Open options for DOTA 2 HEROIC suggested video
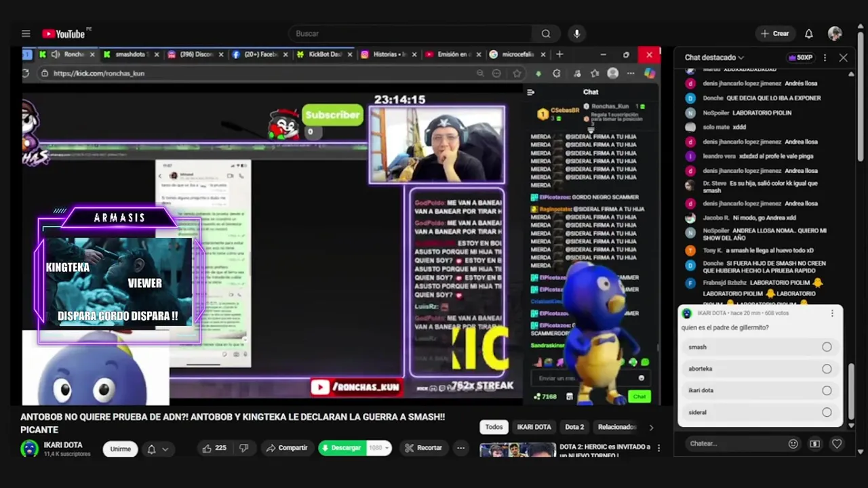 (x=658, y=448)
